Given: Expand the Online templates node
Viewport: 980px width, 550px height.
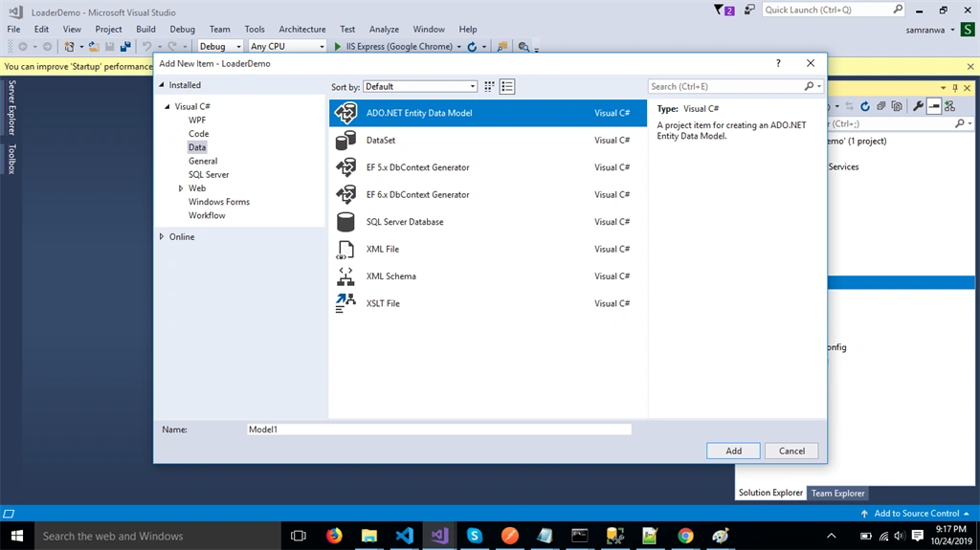Looking at the screenshot, I should click(x=162, y=237).
